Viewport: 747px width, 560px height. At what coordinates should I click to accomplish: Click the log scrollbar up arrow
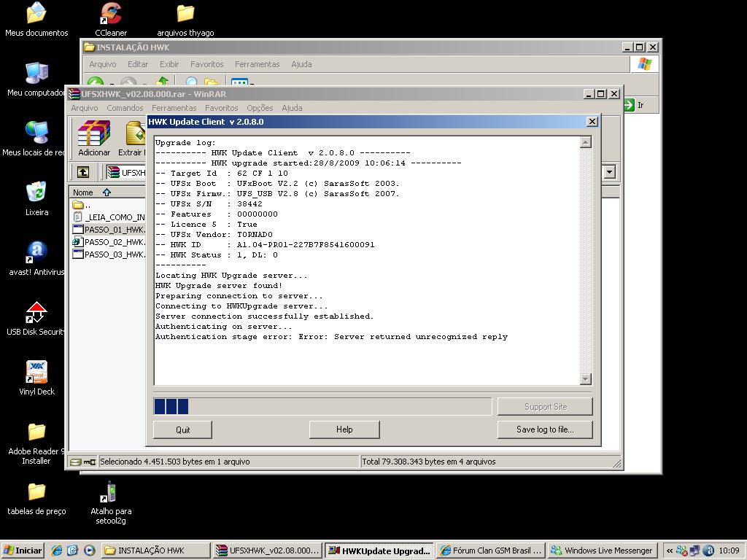tap(586, 142)
